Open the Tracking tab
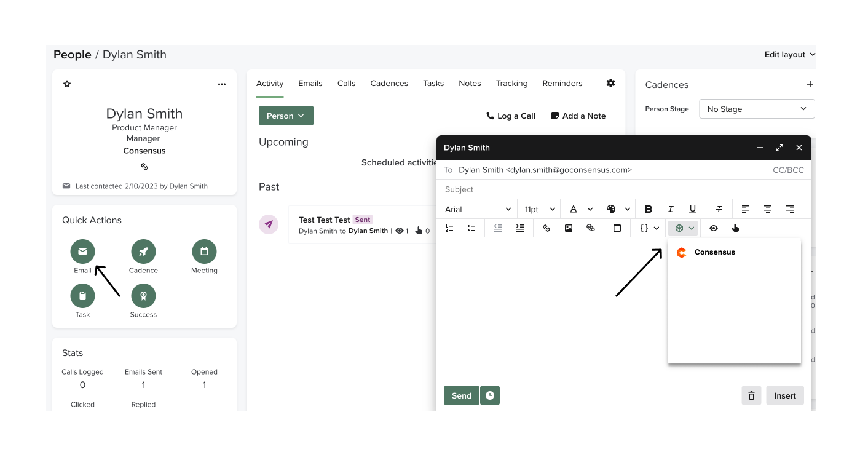 [x=511, y=84]
